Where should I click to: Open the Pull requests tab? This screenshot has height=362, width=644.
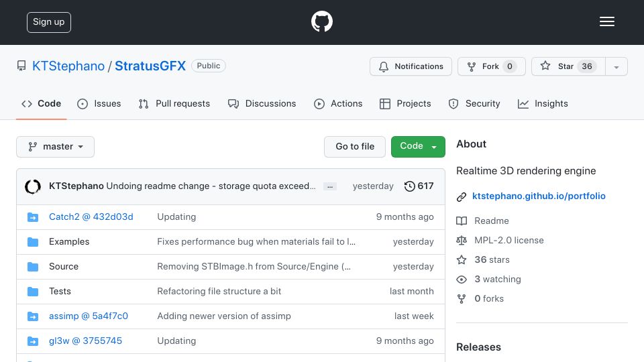tap(174, 104)
